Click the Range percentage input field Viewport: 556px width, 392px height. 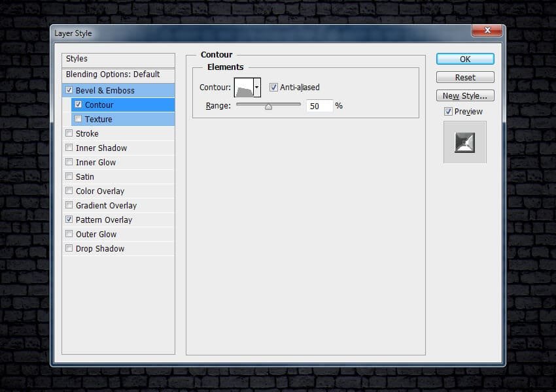319,106
